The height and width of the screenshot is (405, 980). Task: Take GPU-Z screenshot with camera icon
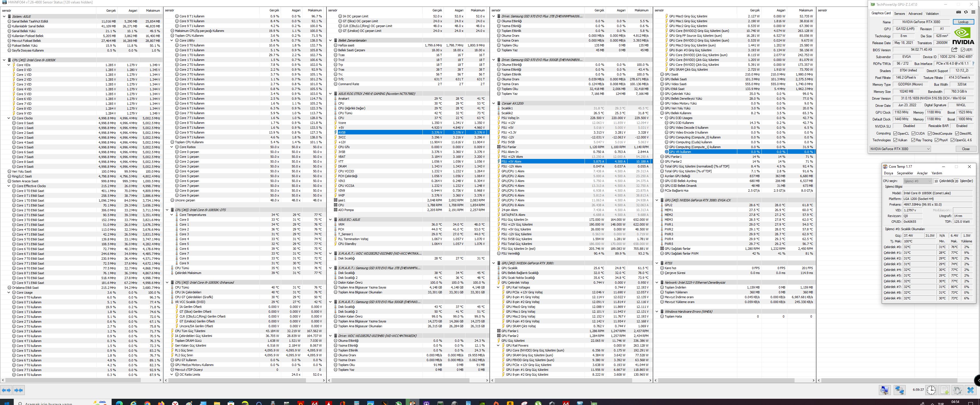(x=958, y=12)
